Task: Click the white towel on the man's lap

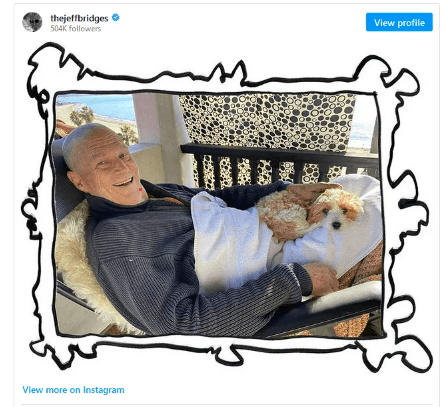Action: 230,240
